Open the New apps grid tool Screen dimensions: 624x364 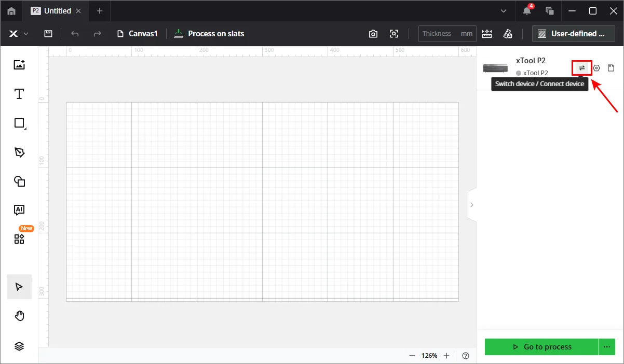pos(19,239)
